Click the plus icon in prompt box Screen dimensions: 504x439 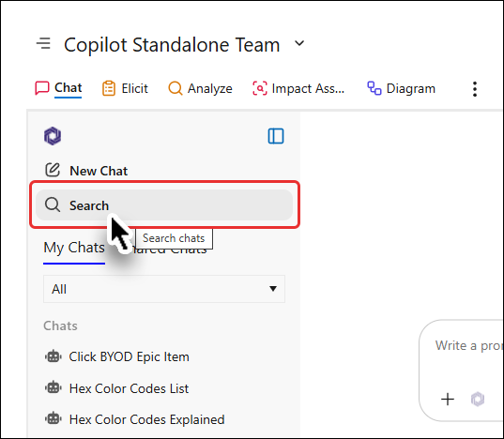point(448,400)
